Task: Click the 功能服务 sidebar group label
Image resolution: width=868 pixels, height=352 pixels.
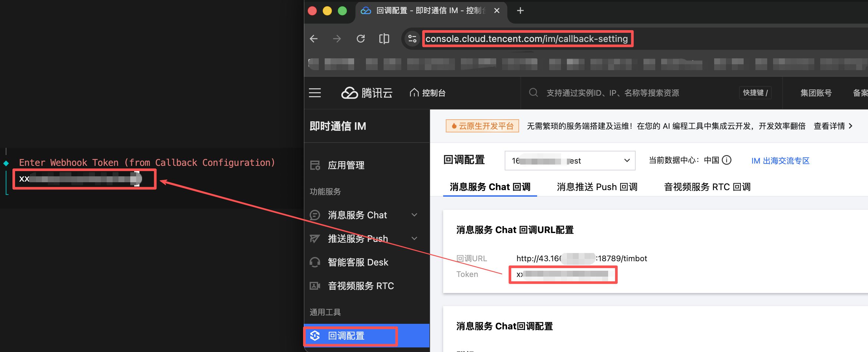Action: click(325, 191)
